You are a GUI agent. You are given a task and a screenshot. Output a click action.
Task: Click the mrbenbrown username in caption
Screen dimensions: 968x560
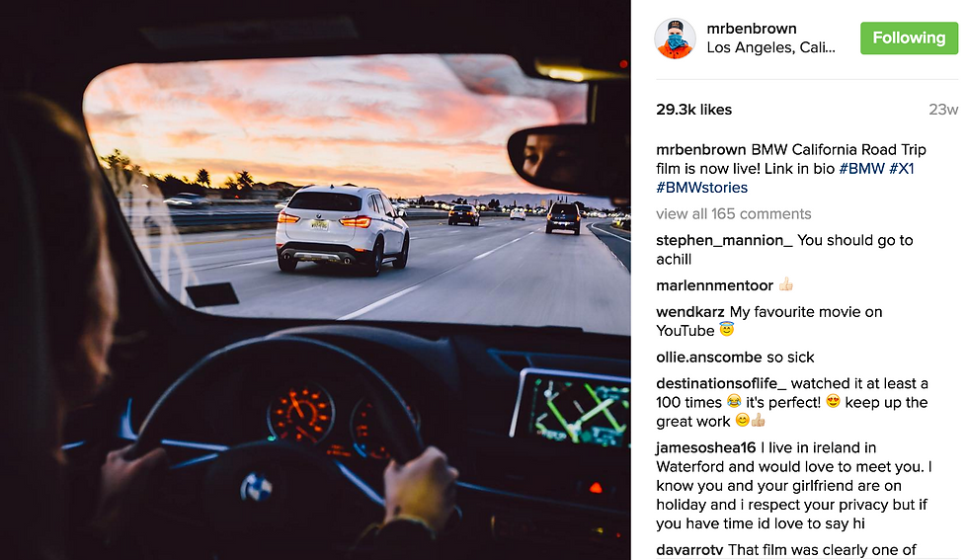(700, 150)
